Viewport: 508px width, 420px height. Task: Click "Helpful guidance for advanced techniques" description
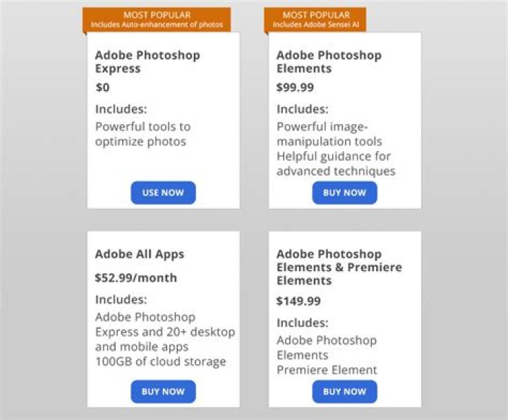[335, 164]
